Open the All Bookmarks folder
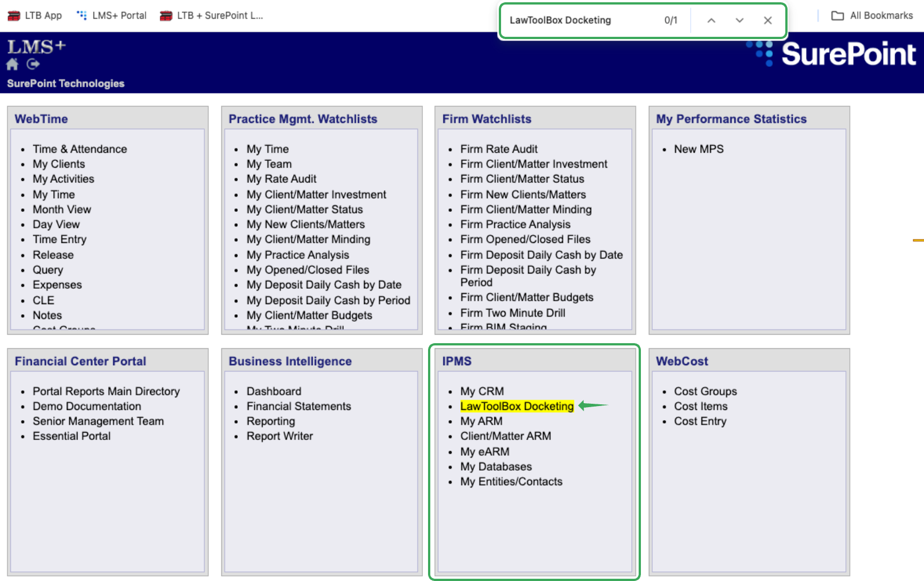 (x=872, y=15)
